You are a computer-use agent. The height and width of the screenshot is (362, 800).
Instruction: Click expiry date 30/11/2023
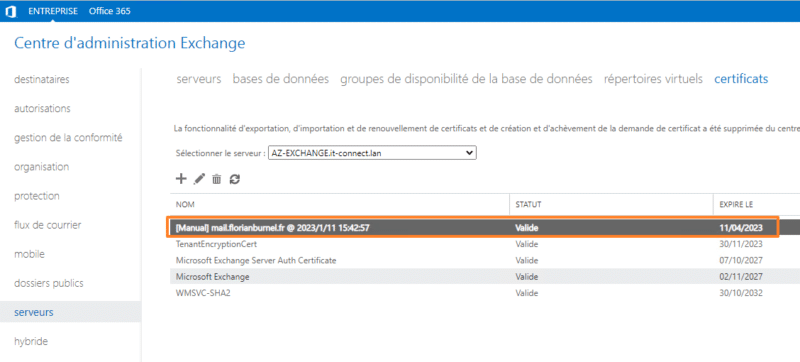[741, 244]
